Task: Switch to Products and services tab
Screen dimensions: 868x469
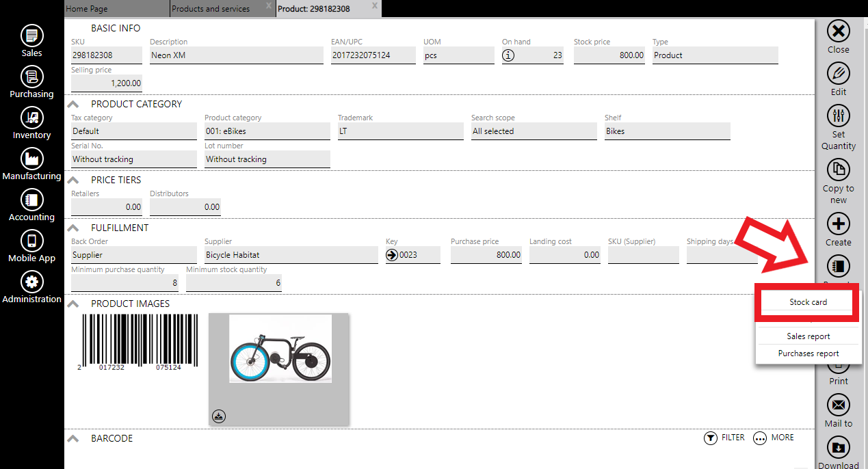Action: coord(211,9)
